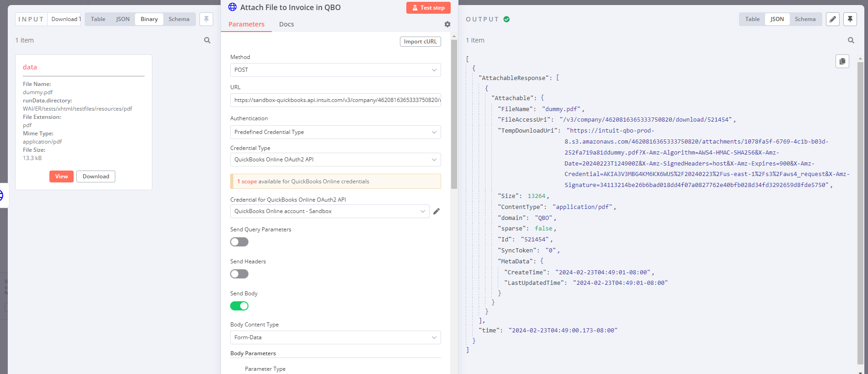Click the Import cURL button

[x=420, y=42]
